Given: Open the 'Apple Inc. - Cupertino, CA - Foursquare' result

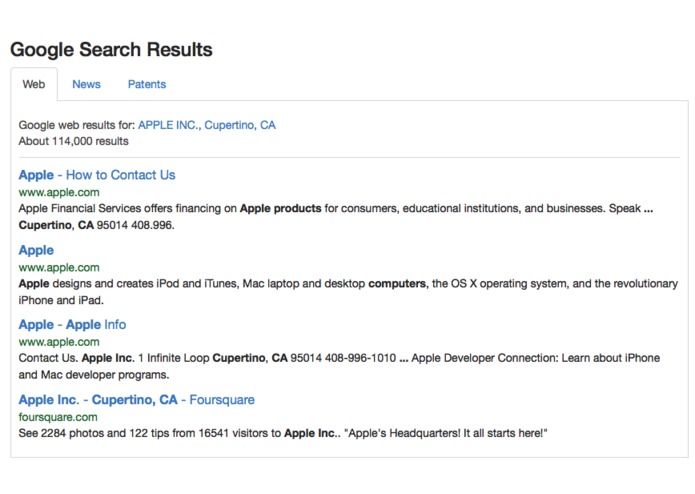Looking at the screenshot, I should pyautogui.click(x=137, y=400).
